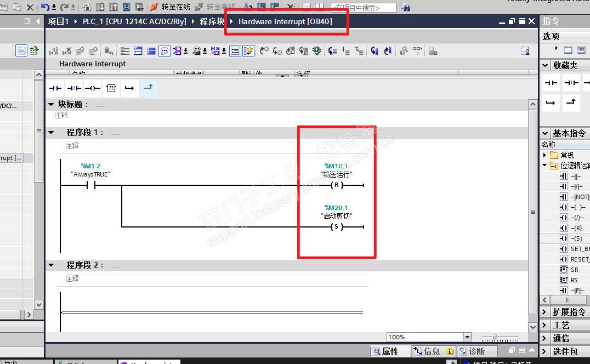Collapse the 基本指令 section
590x364 pixels.
pyautogui.click(x=545, y=133)
